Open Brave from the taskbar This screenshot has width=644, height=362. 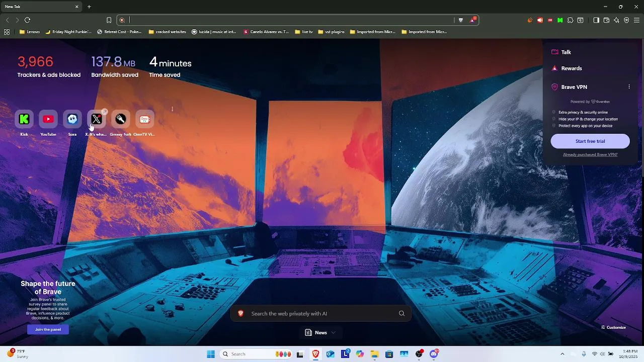coord(315,354)
